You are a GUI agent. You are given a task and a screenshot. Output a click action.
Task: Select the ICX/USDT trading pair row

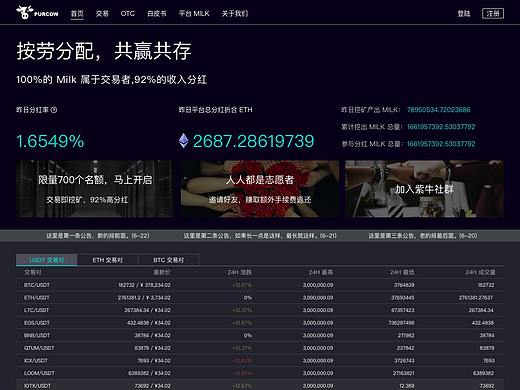coord(260,361)
